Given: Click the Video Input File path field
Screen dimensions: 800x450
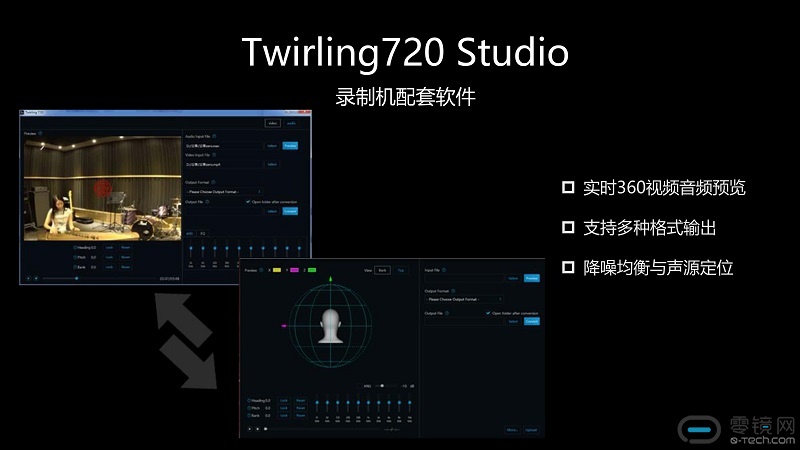Looking at the screenshot, I should pyautogui.click(x=224, y=164).
